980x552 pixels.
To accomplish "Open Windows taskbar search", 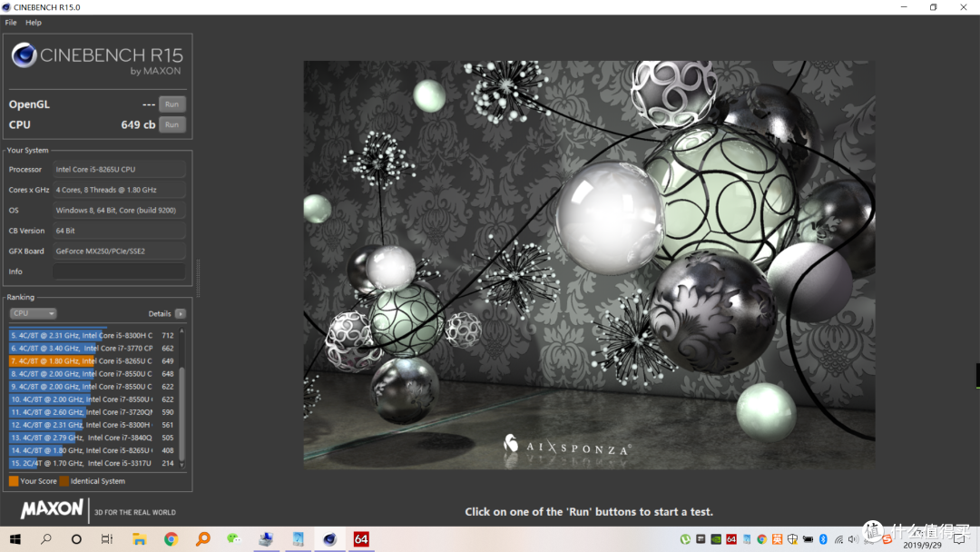I will [46, 539].
